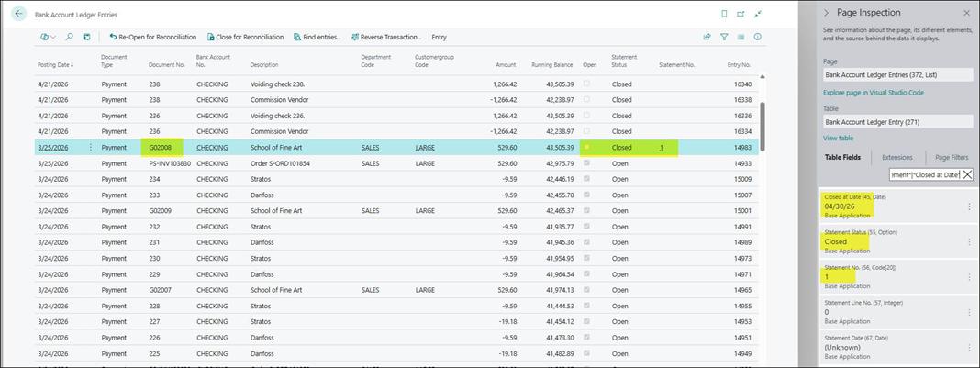Screen dimensions: 980x368
Task: Toggle Open checkbox for entry 16338
Action: (586, 99)
